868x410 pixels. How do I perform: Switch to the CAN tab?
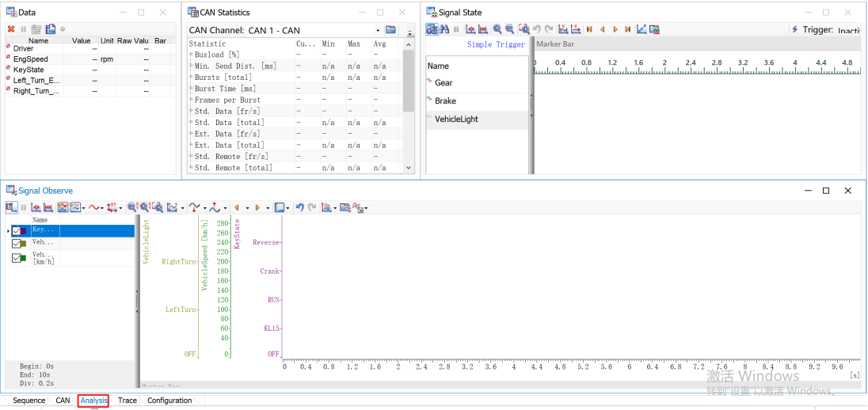coord(63,401)
